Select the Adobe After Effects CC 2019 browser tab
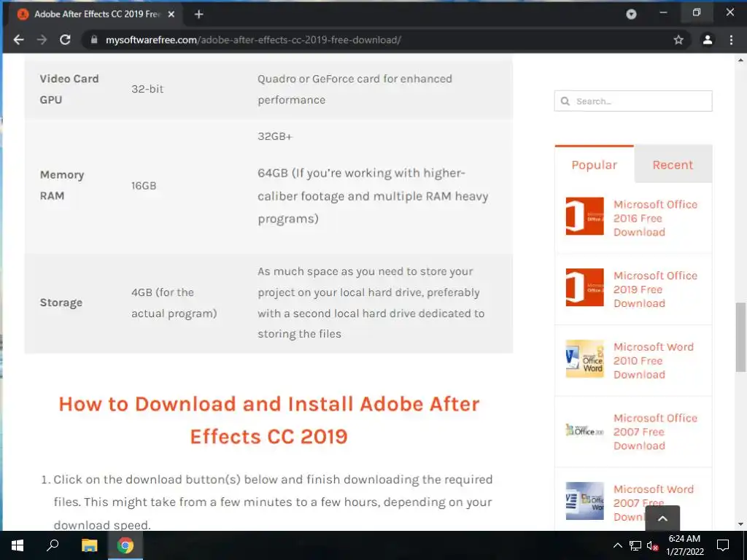The width and height of the screenshot is (747, 560). 97,15
